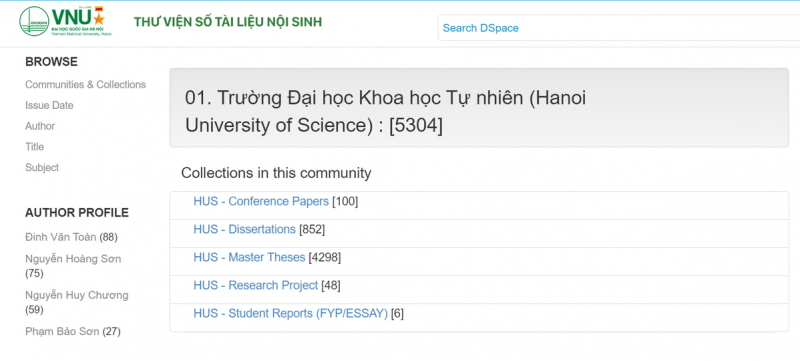Open author profile Nguyễn Hoàng Sơn
800x361 pixels.
(x=73, y=259)
